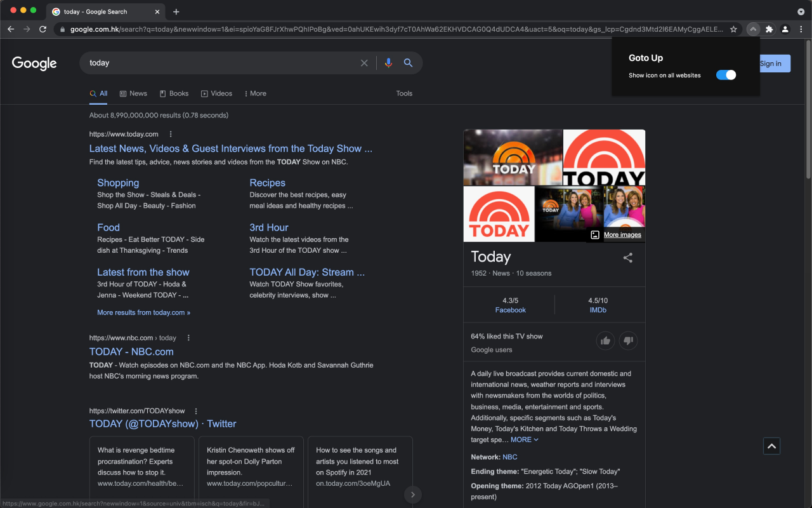Disable Show icon on all websites
Screen dimensions: 812x508
coord(726,74)
